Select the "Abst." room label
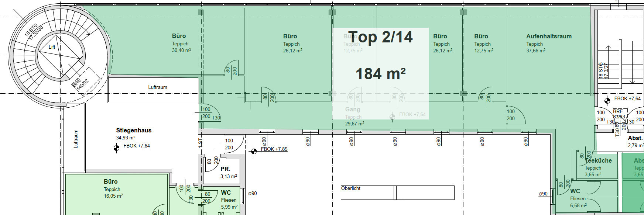This screenshot has width=644, height=215. [x=635, y=138]
